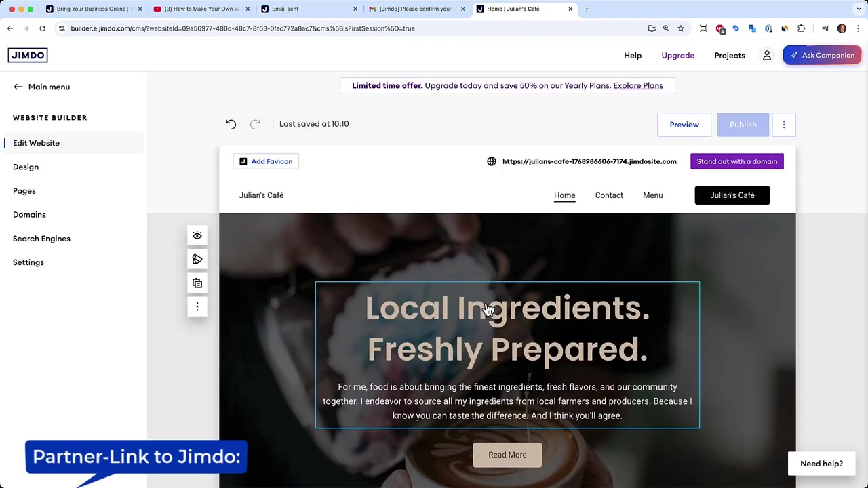Click the undo arrow icon

tap(231, 124)
